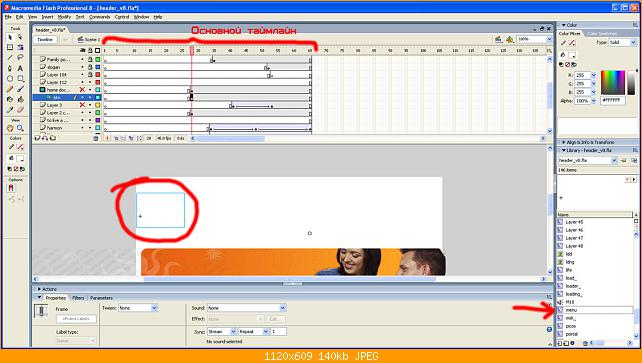Open the Sync 'Stream' dropdown
Screen dimensions: 642x363
(x=233, y=331)
